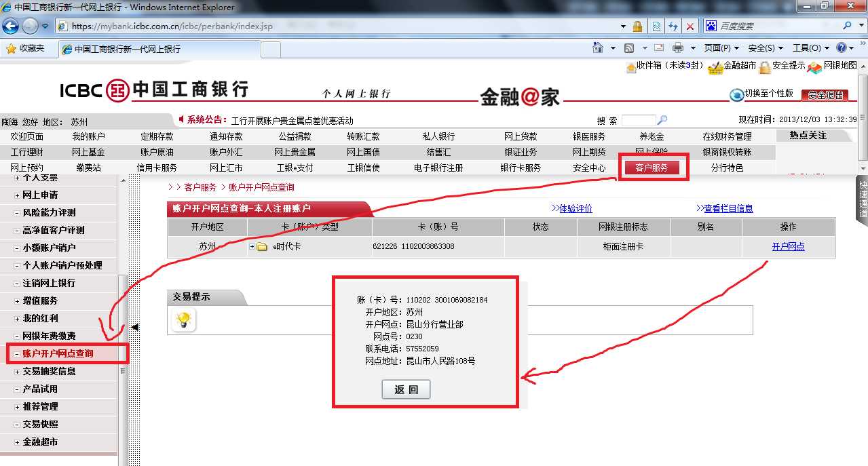
Task: Open the IE Home page icon
Action: (x=598, y=48)
